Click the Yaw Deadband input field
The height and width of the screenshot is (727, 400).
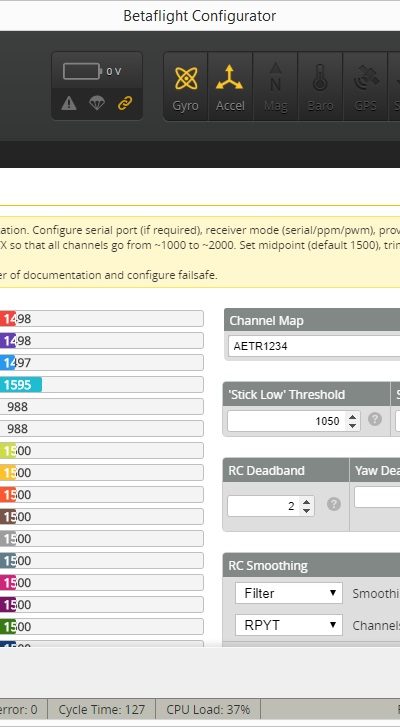click(x=377, y=497)
